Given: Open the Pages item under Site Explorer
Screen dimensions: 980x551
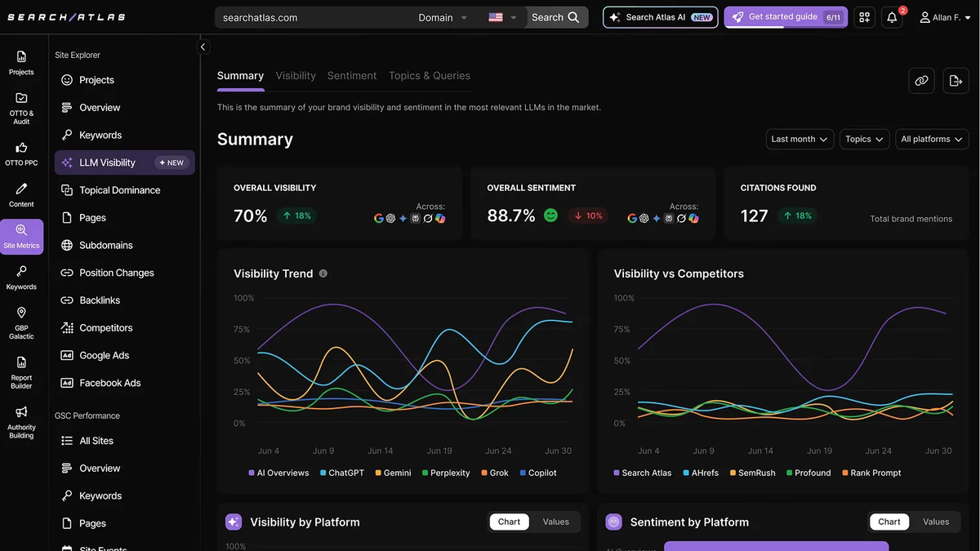Looking at the screenshot, I should (124, 218).
